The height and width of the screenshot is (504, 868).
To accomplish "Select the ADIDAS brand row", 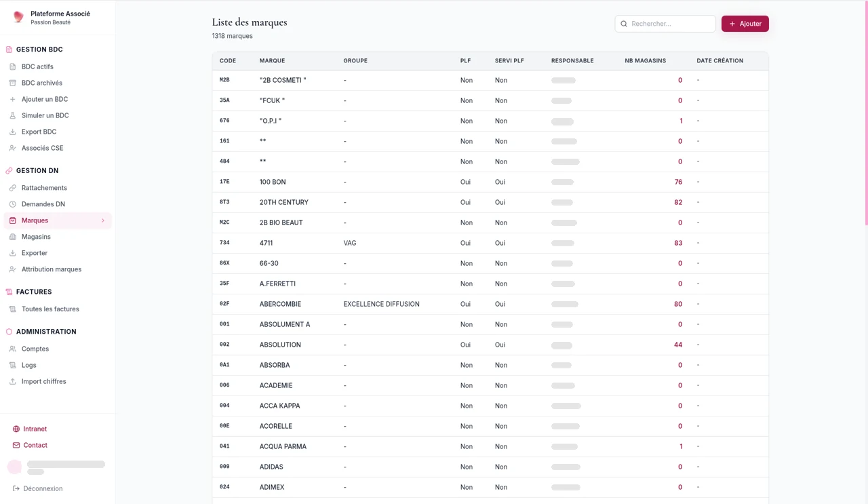I will pos(490,467).
